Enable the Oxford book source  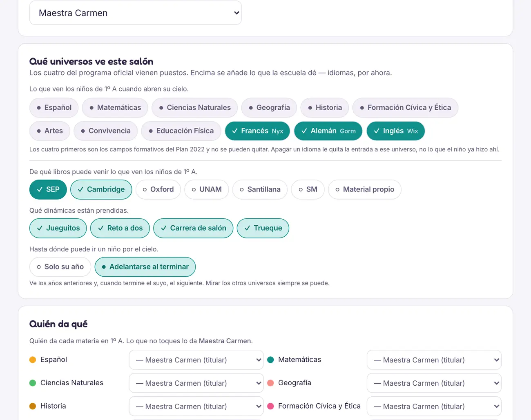(158, 189)
